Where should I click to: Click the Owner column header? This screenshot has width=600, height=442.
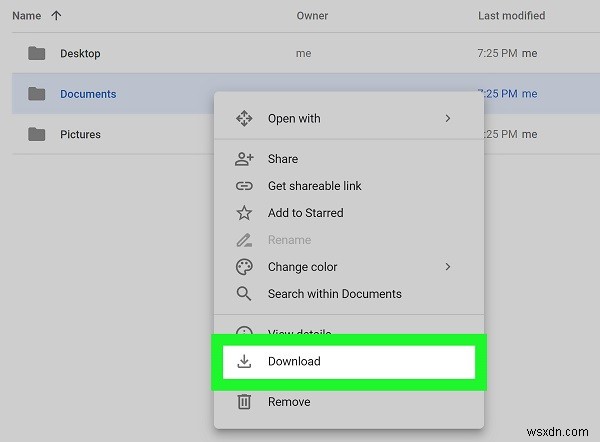pos(313,16)
